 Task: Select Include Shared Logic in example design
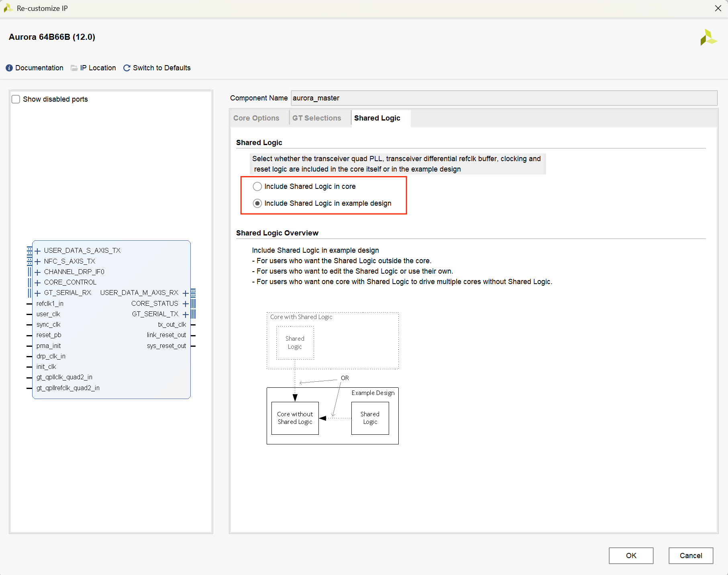(257, 203)
